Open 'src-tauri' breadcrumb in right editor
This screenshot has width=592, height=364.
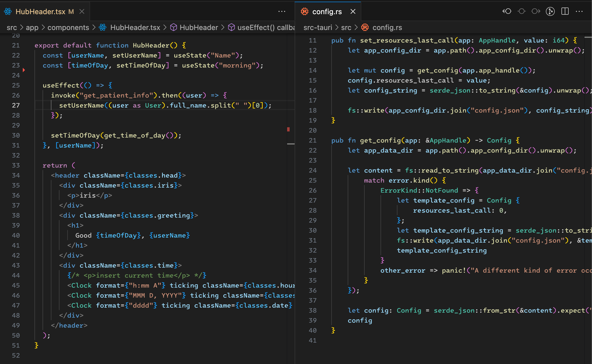tap(318, 28)
